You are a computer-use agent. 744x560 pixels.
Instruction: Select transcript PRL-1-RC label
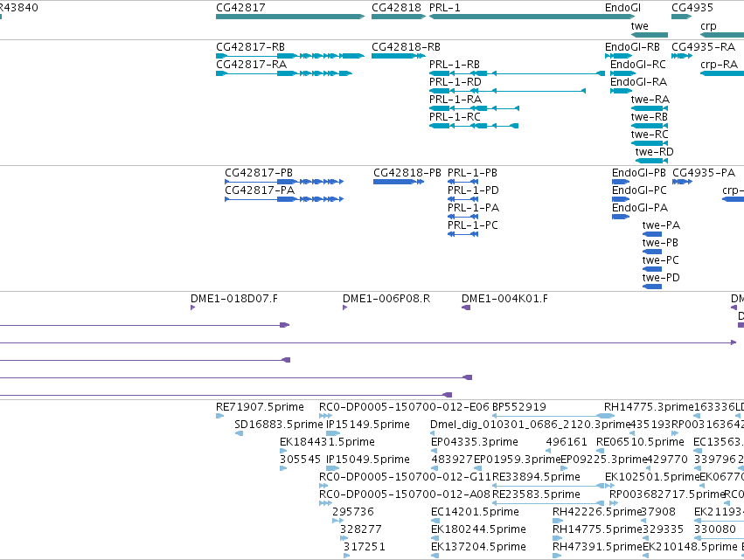pos(455,117)
